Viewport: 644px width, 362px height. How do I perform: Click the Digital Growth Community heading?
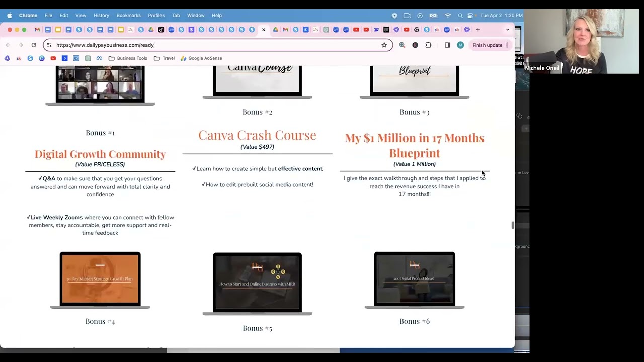[100, 154]
